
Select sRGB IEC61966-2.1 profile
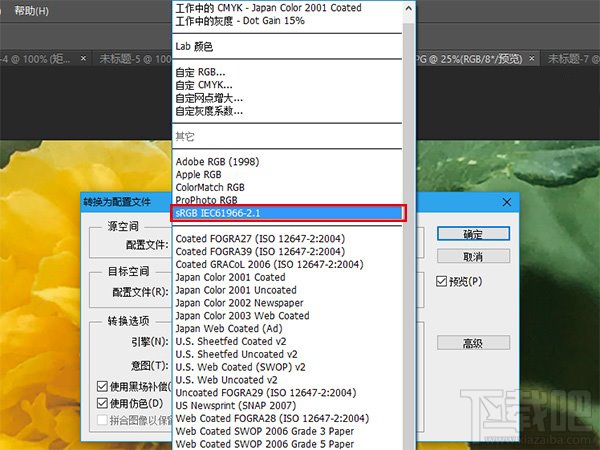tap(287, 213)
